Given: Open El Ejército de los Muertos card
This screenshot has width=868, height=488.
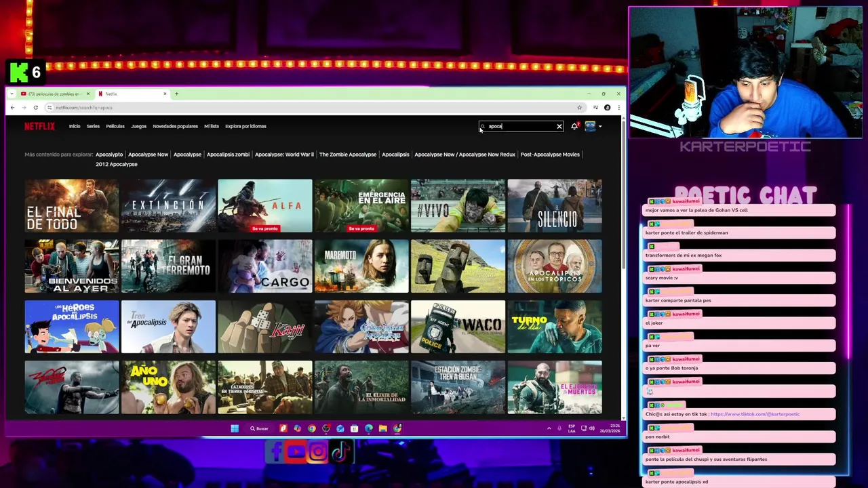Looking at the screenshot, I should click(x=555, y=387).
